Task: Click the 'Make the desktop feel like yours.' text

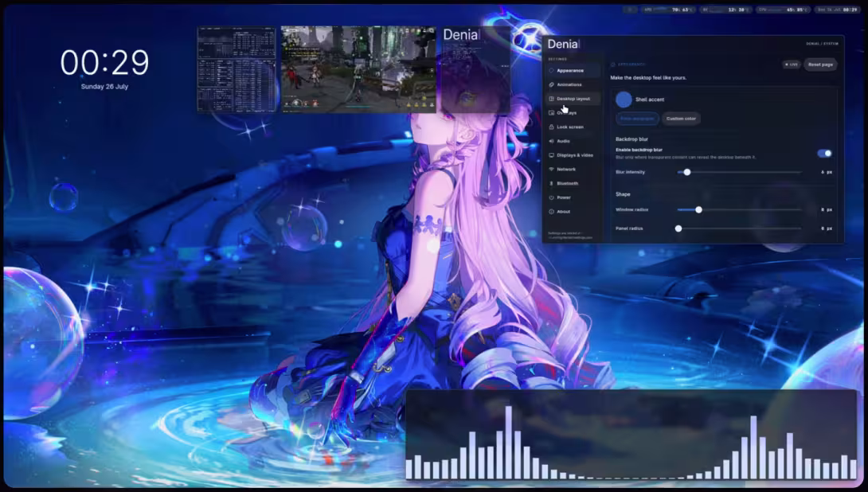Action: (648, 78)
